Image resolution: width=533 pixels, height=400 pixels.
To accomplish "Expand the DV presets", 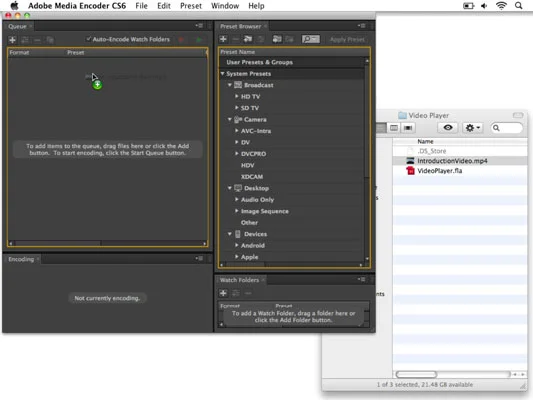I will click(237, 142).
